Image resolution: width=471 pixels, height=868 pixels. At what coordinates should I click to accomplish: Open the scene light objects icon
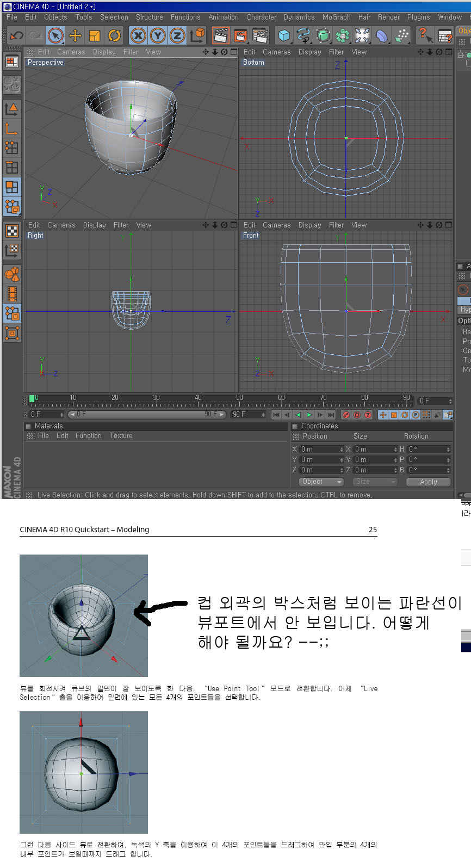[362, 35]
